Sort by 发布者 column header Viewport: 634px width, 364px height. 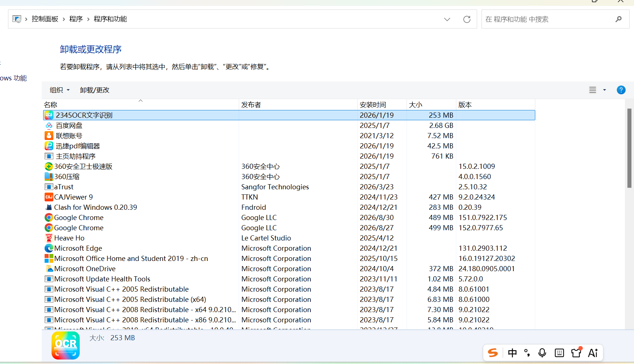(x=298, y=105)
